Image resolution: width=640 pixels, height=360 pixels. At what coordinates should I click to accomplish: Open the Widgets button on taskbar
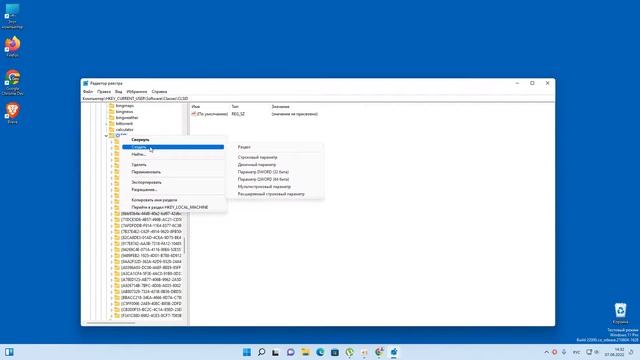[x=9, y=352]
